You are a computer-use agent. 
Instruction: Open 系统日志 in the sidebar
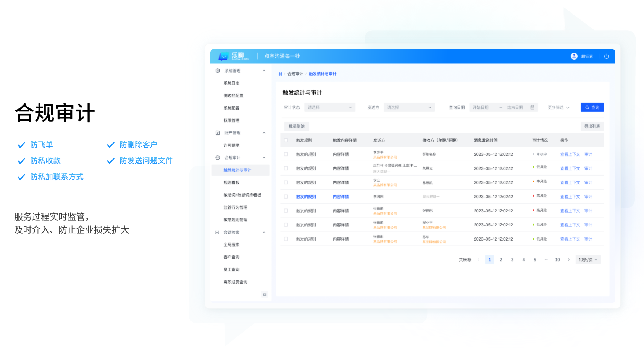pos(231,83)
